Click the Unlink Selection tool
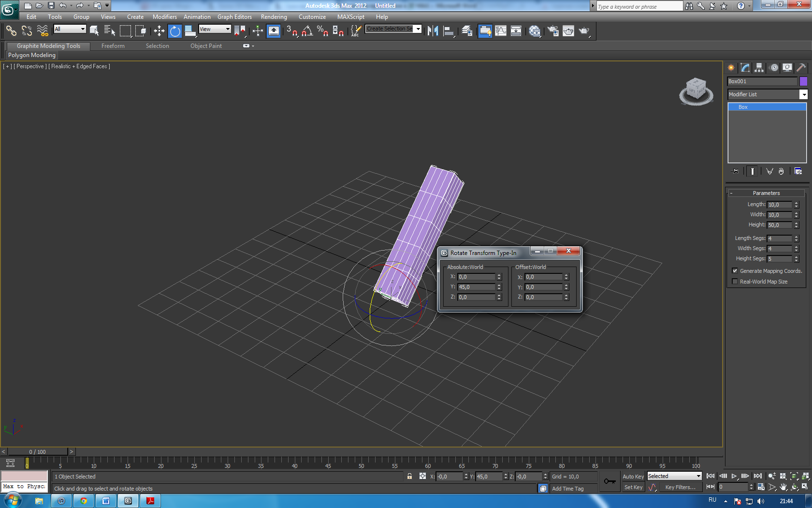 [x=27, y=31]
